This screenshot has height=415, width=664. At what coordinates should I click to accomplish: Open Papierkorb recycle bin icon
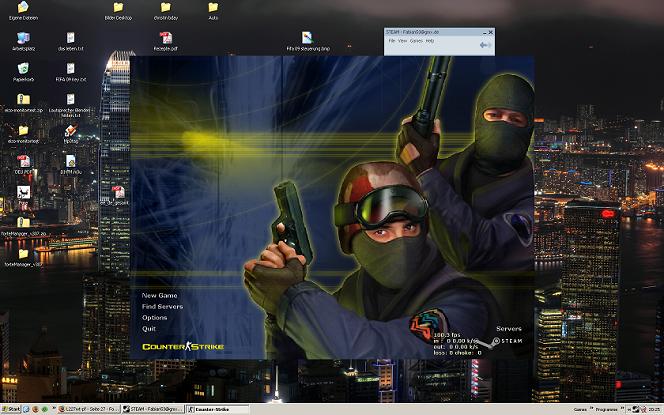pos(23,72)
